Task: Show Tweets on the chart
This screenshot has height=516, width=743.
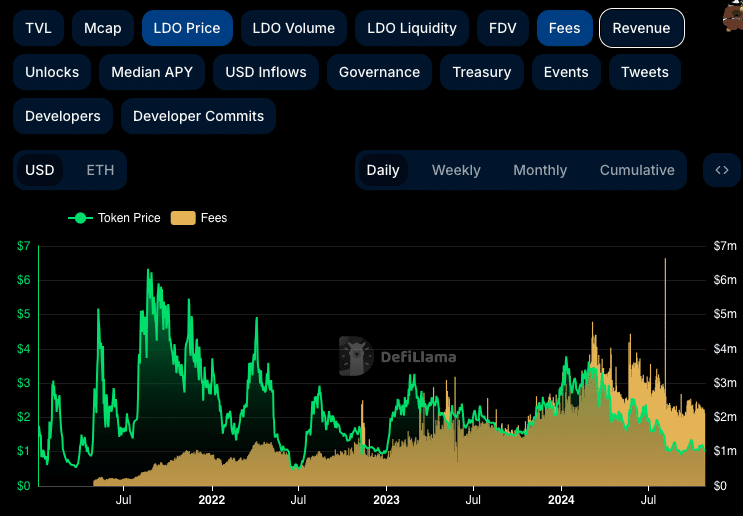Action: [x=645, y=72]
